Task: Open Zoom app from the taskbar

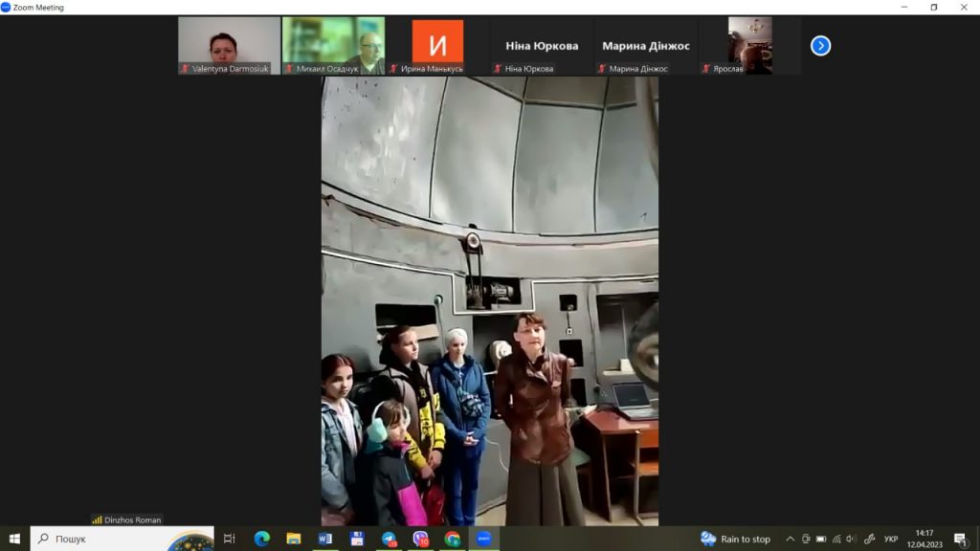Action: [483, 539]
